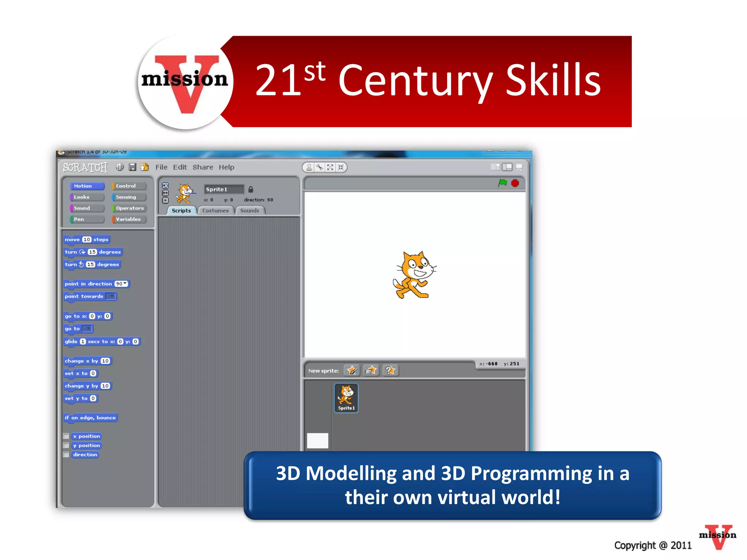Viewport: 747px width, 560px height.
Task: Enable the y position checkbox
Action: click(66, 445)
